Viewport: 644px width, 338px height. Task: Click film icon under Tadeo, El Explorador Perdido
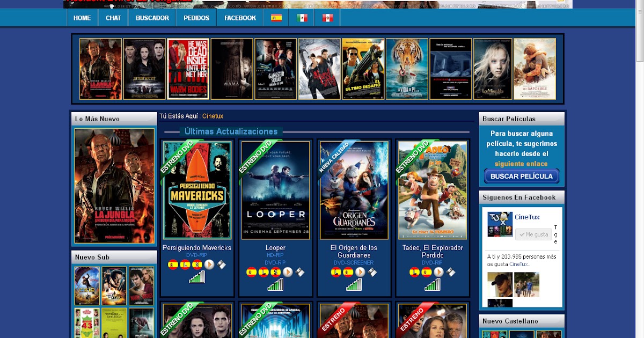[451, 272]
